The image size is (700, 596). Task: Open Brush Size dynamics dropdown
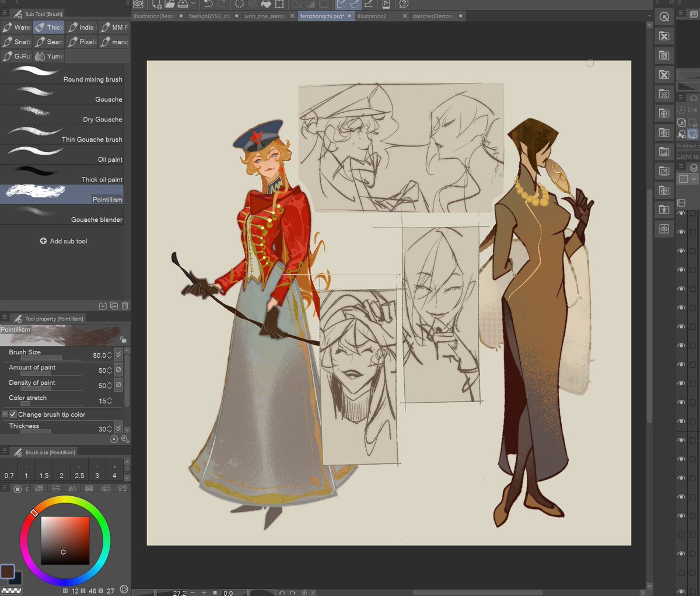pos(118,354)
